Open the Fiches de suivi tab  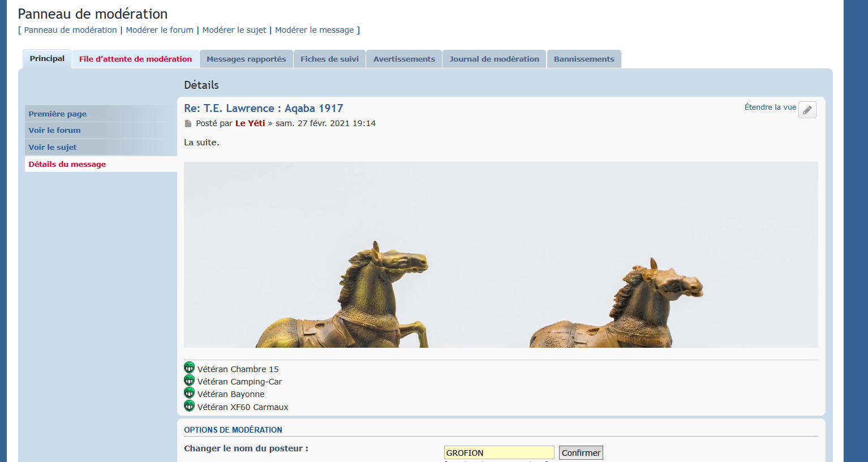[x=329, y=59]
